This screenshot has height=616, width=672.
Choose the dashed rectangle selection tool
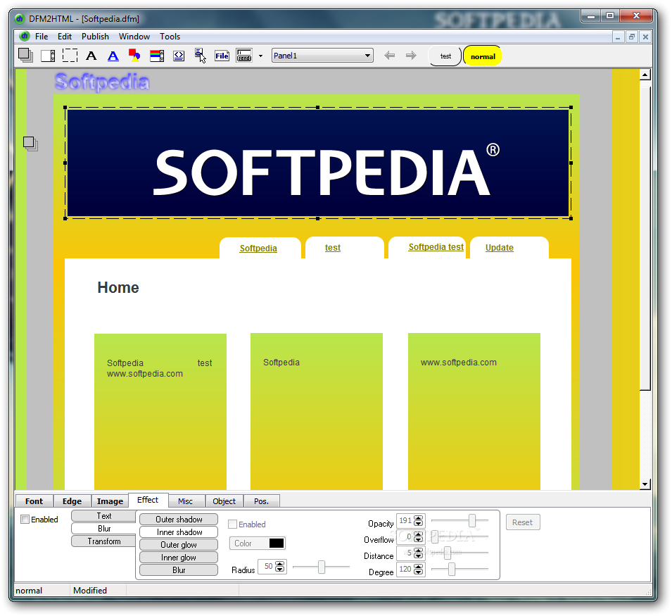(70, 56)
